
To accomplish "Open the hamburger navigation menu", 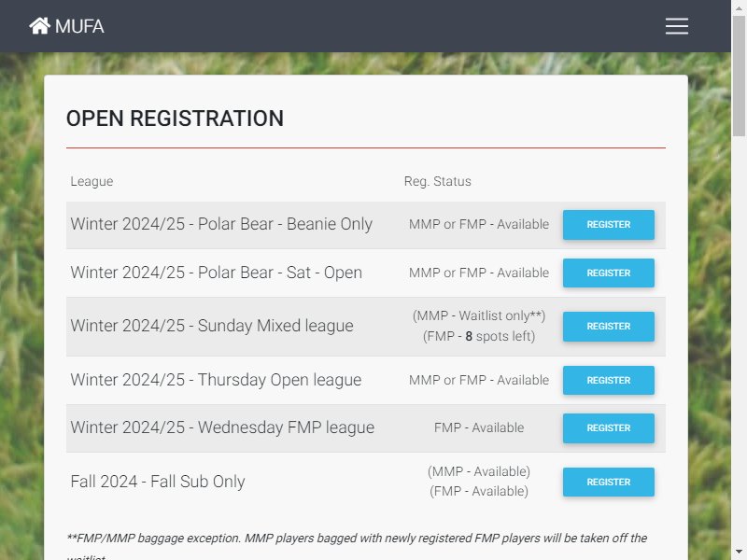I will [676, 26].
